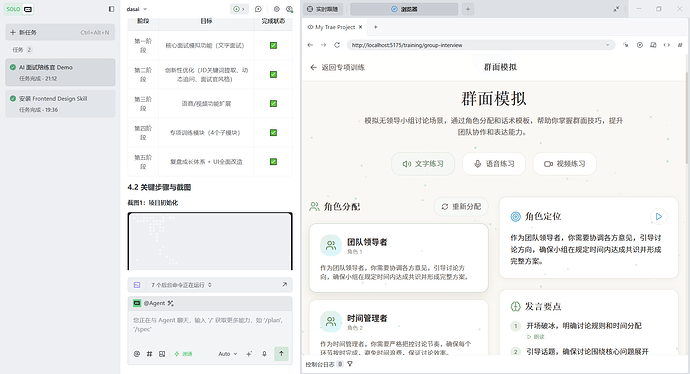Select the 视频练习 practice mode tab

pos(565,164)
